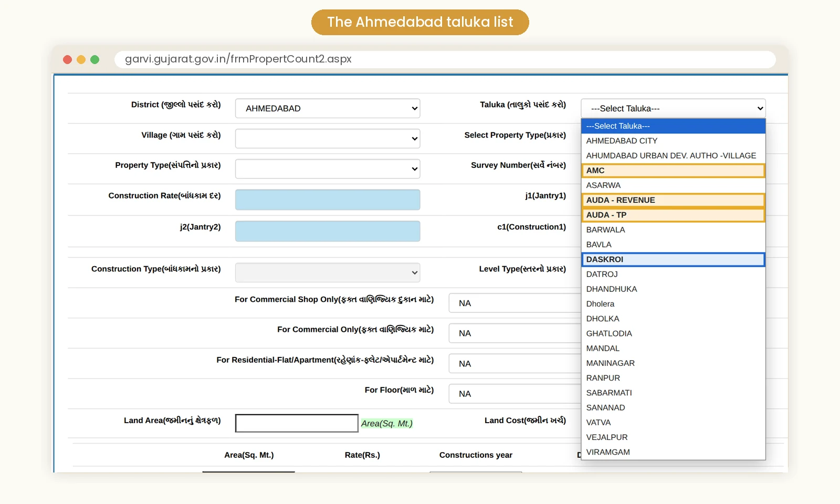840x504 pixels.
Task: Focus the Land Area input box
Action: (297, 423)
